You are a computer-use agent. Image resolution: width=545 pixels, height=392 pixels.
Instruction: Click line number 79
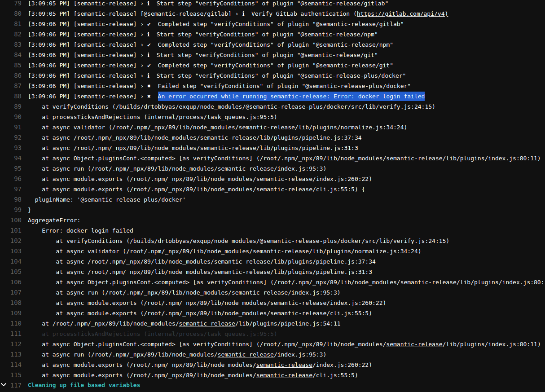(18, 4)
